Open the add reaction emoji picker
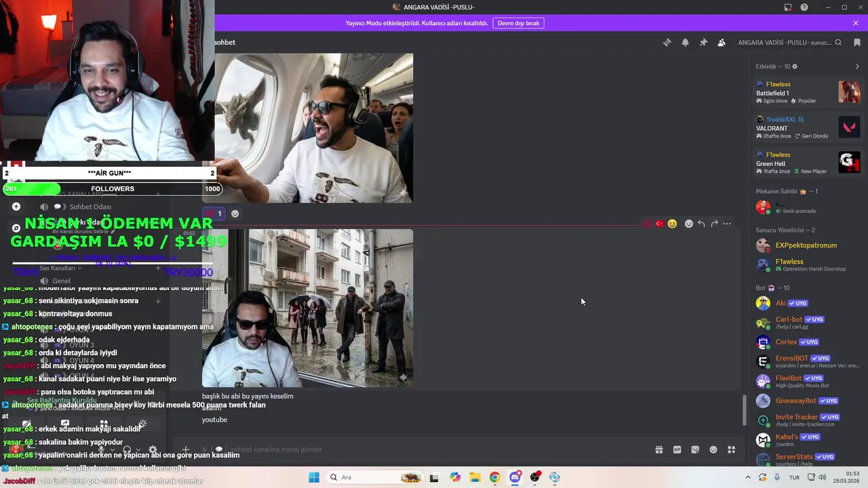 point(689,224)
